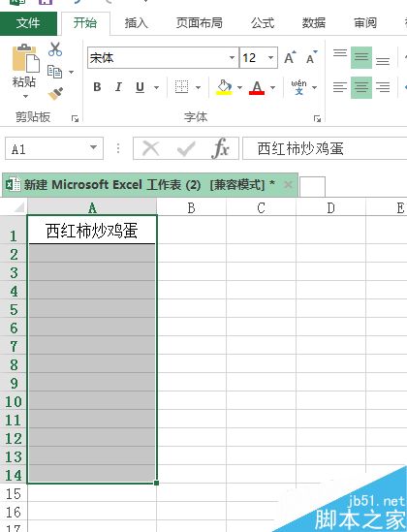Cancel entry with X in formula bar
This screenshot has height=532, width=407.
pyautogui.click(x=150, y=148)
